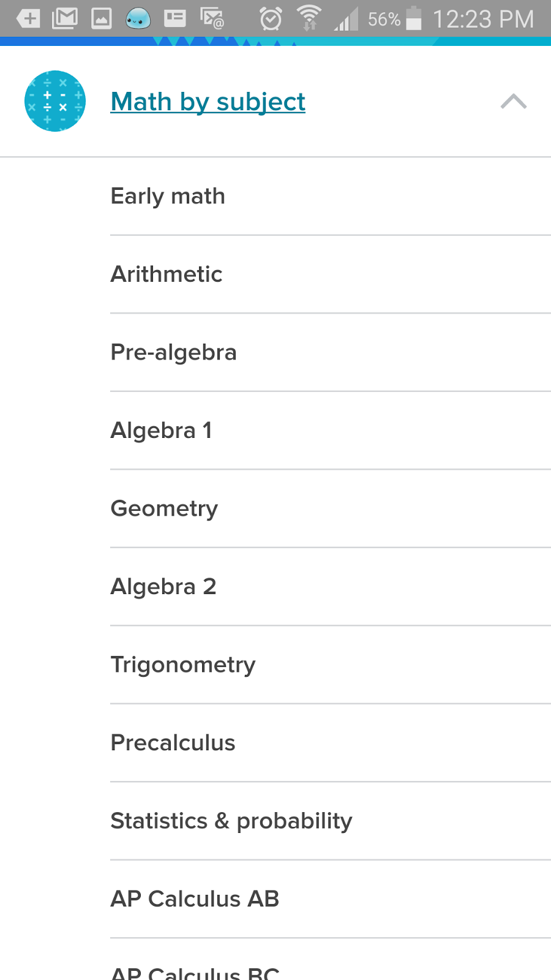The width and height of the screenshot is (551, 980).
Task: Select AP Calculus AB
Action: [331, 899]
